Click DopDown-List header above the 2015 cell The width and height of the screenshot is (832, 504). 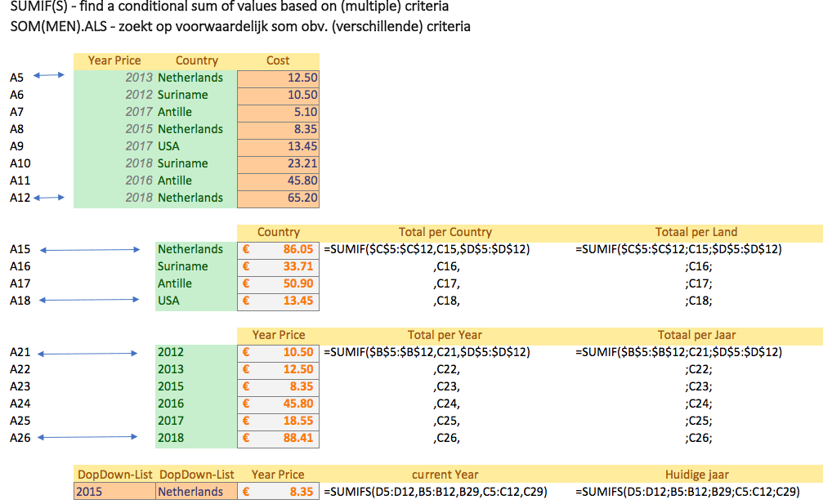114,475
